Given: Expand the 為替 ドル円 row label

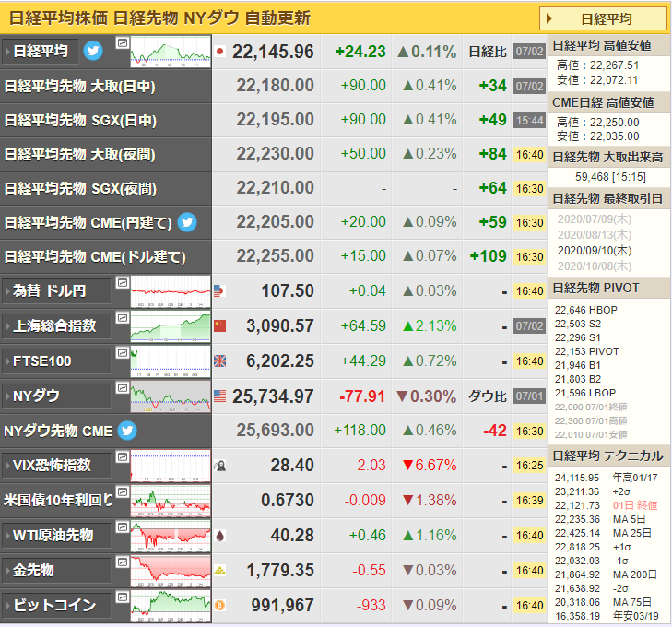Looking at the screenshot, I should [x=56, y=291].
